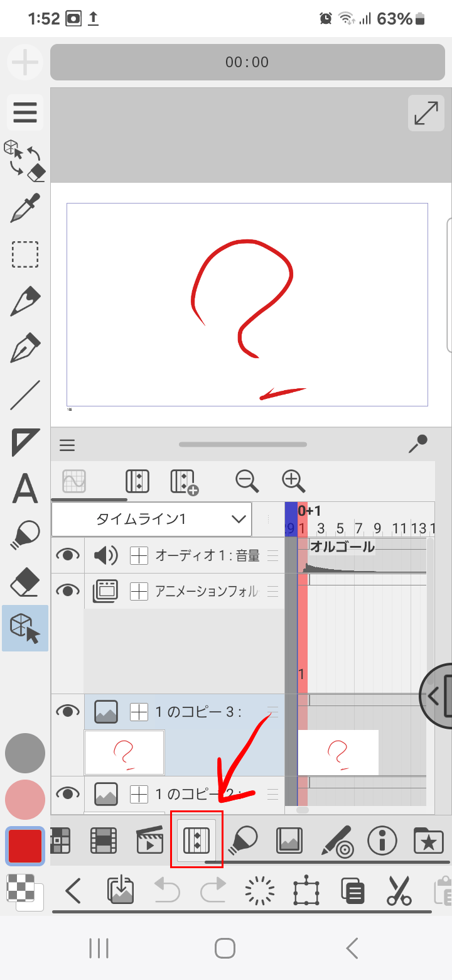This screenshot has height=980, width=452.
Task: Open the tool property bulb icon in bottom bar
Action: tap(243, 840)
